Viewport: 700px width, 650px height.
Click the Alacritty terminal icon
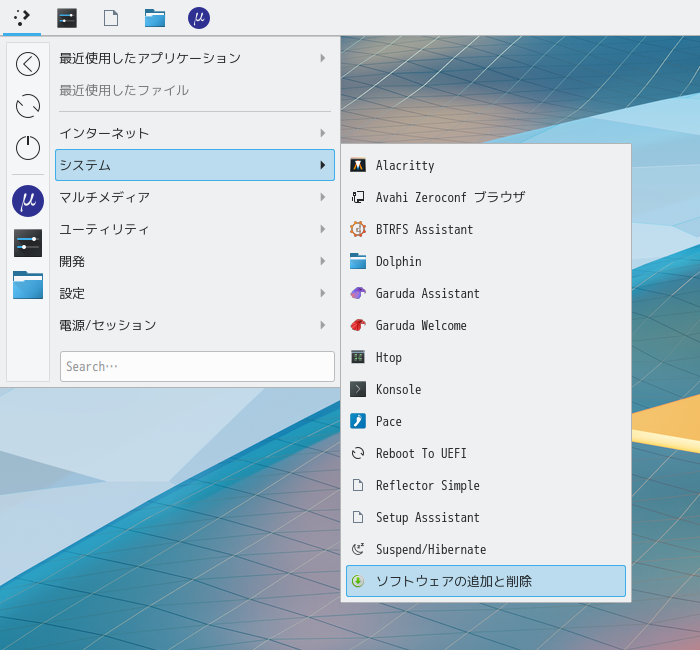[x=358, y=165]
